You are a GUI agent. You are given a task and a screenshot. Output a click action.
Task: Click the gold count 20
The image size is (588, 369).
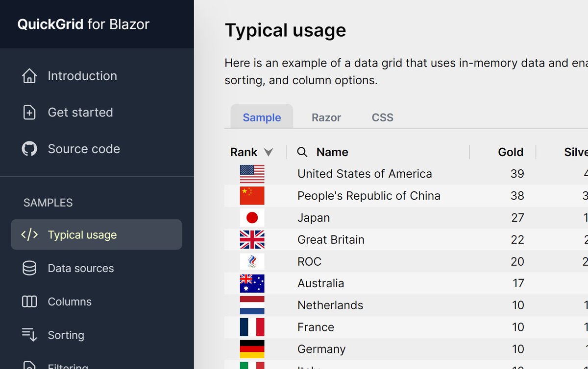[517, 261]
